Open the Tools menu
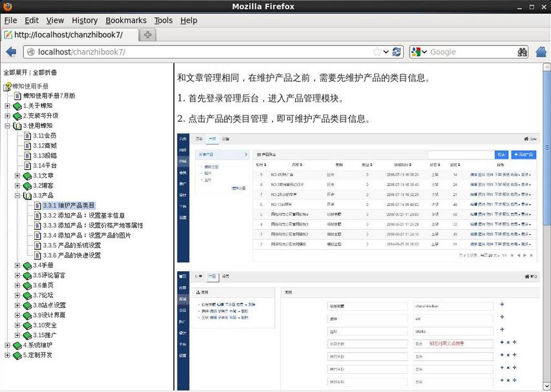The width and height of the screenshot is (551, 392). click(x=163, y=20)
